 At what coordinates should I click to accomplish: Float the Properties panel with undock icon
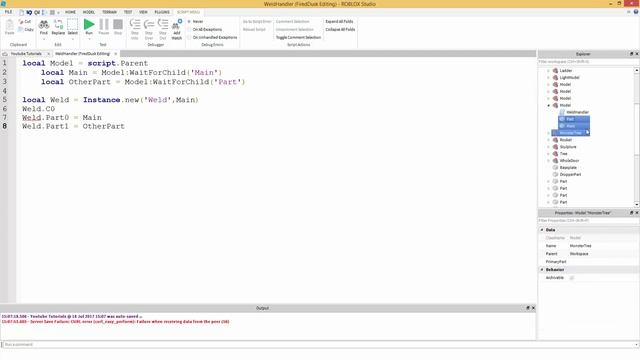631,213
